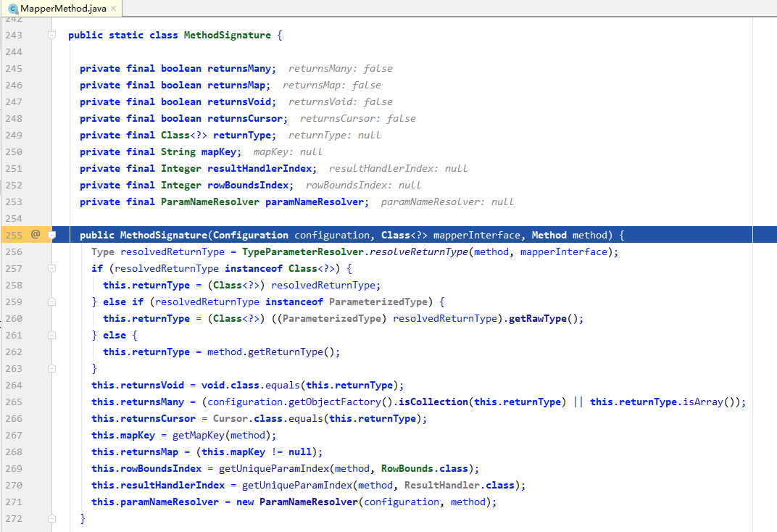Click the returnsCursor field declaration on line 248
The height and width of the screenshot is (532, 777).
point(245,118)
